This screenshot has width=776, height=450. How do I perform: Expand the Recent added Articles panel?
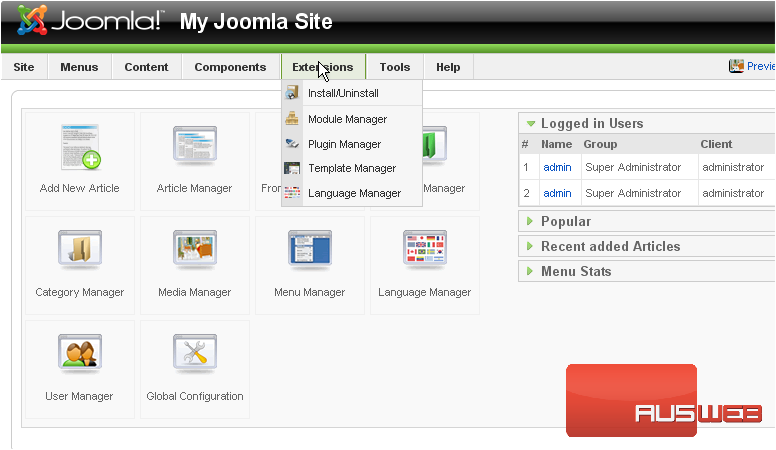[x=609, y=246]
